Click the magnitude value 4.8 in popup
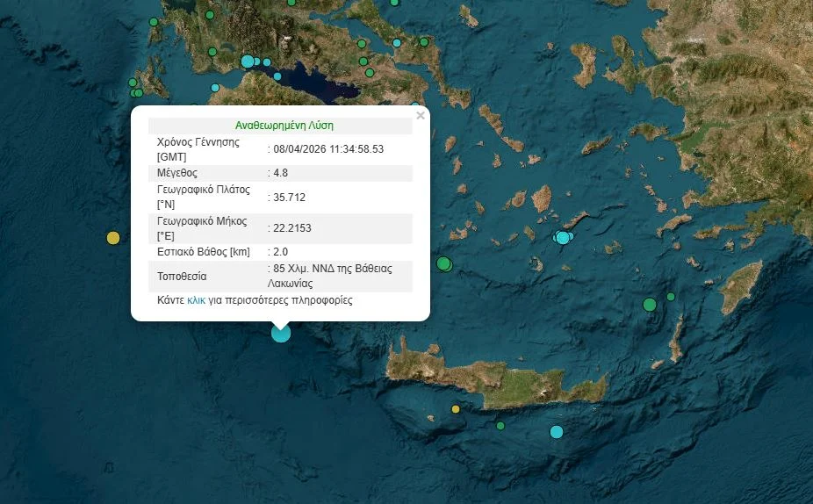813x504 pixels. click(x=281, y=173)
